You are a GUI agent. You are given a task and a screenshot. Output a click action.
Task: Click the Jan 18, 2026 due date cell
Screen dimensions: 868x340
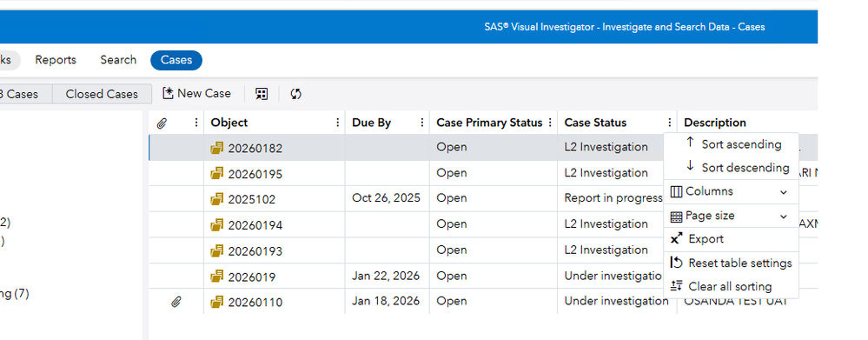pos(386,301)
